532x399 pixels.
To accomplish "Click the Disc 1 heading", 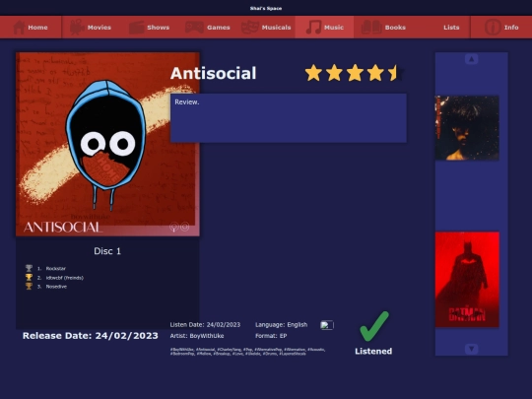I will coord(107,251).
